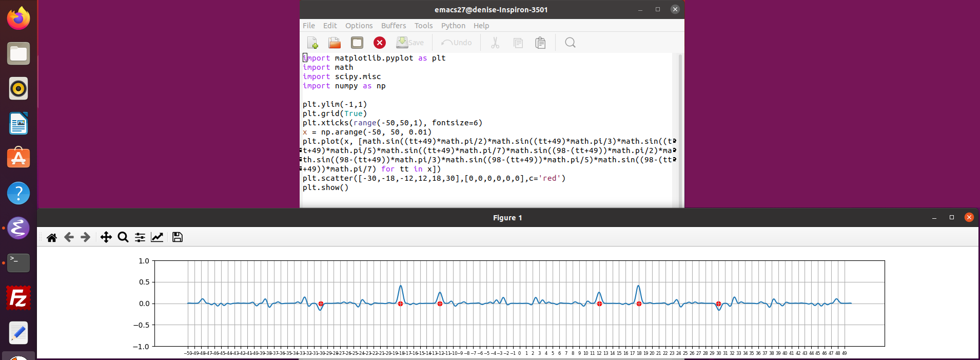The height and width of the screenshot is (360, 980).
Task: Open the Buffers menu
Action: pos(394,26)
